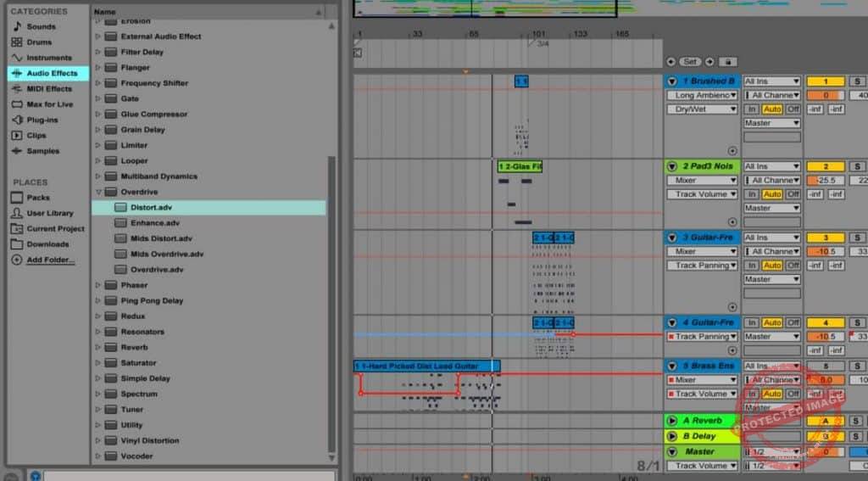Image resolution: width=868 pixels, height=481 pixels.
Task: Click the Add Folder... link
Action: (50, 260)
